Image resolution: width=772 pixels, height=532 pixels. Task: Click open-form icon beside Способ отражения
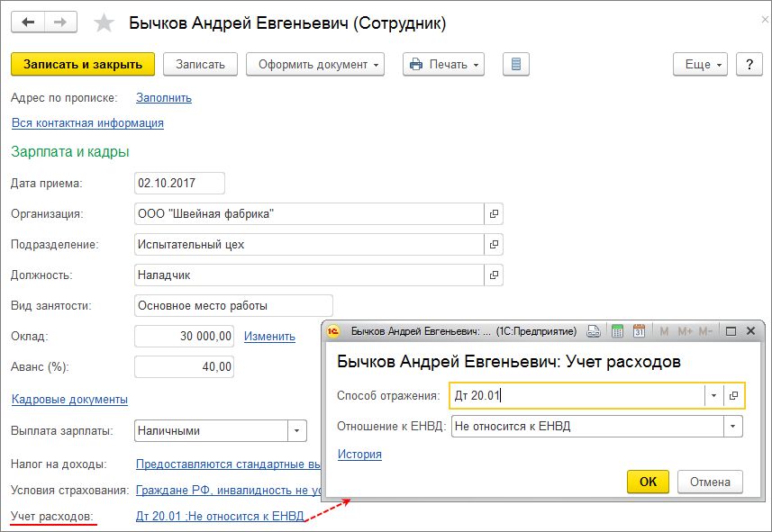pyautogui.click(x=734, y=395)
